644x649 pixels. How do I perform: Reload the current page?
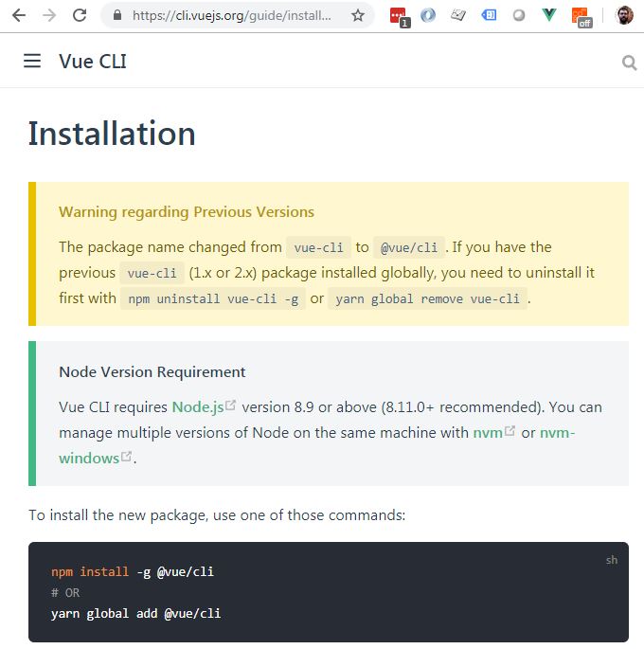80,16
